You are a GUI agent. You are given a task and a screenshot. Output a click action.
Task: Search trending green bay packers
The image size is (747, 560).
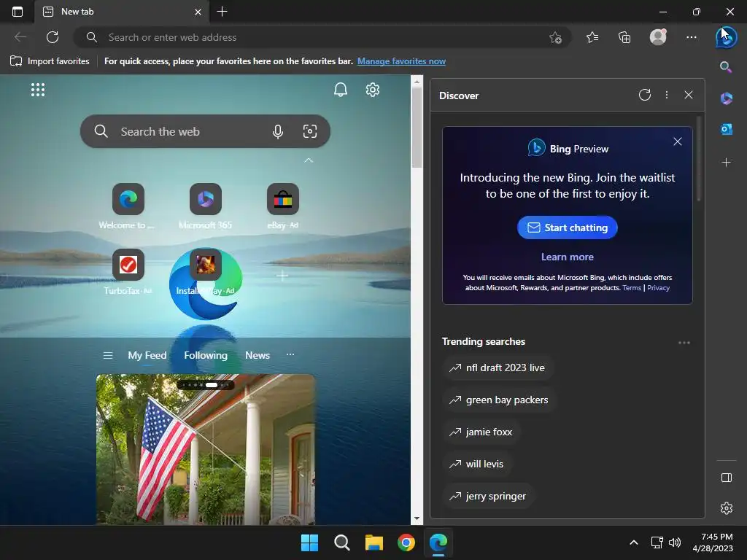coord(499,400)
